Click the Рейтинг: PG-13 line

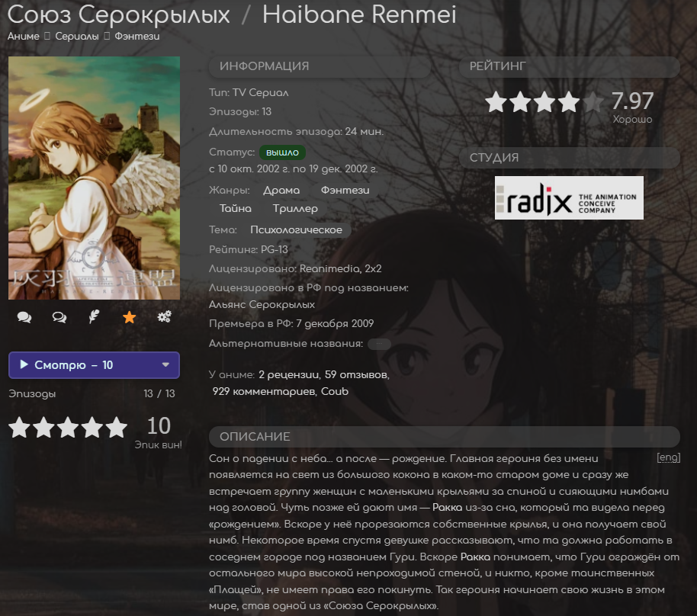click(249, 249)
